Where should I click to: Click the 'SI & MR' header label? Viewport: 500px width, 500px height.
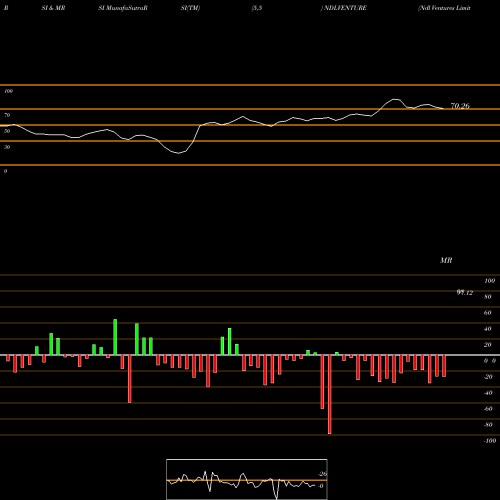(x=53, y=8)
